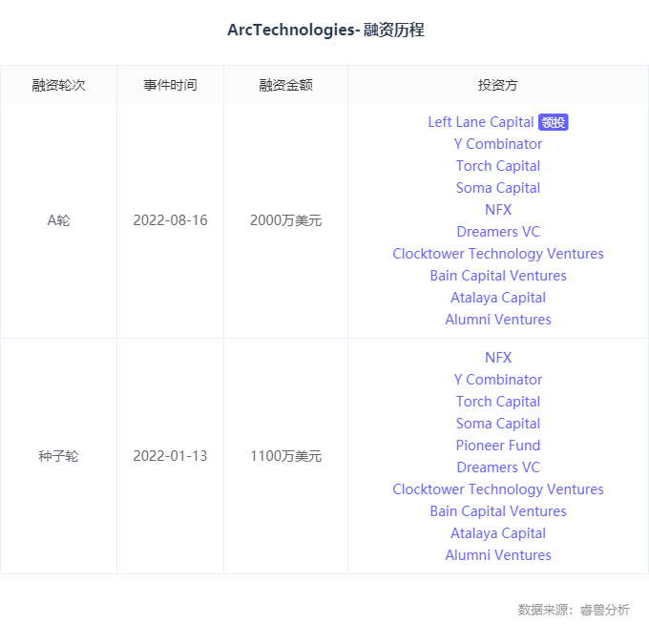Select Torch Capital in the A轮 investors

click(x=498, y=166)
